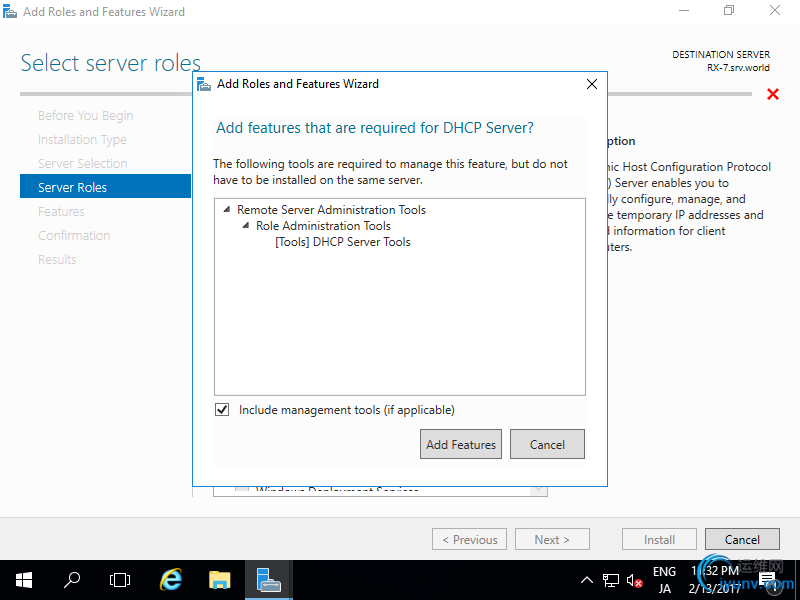The image size is (800, 600).
Task: Click the wizard icon in dialog title
Action: point(204,84)
